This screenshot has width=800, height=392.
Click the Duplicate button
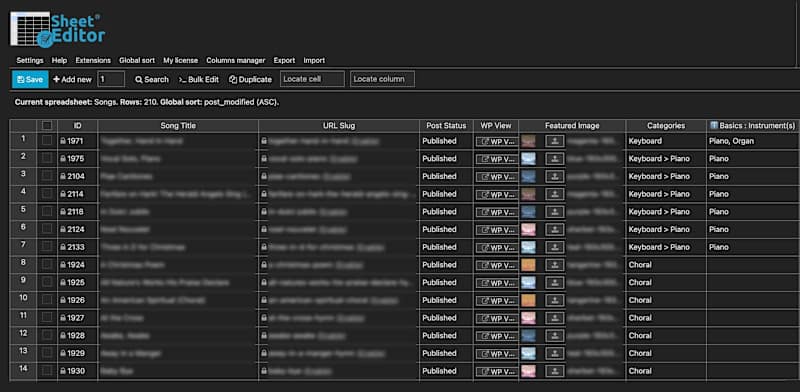251,80
